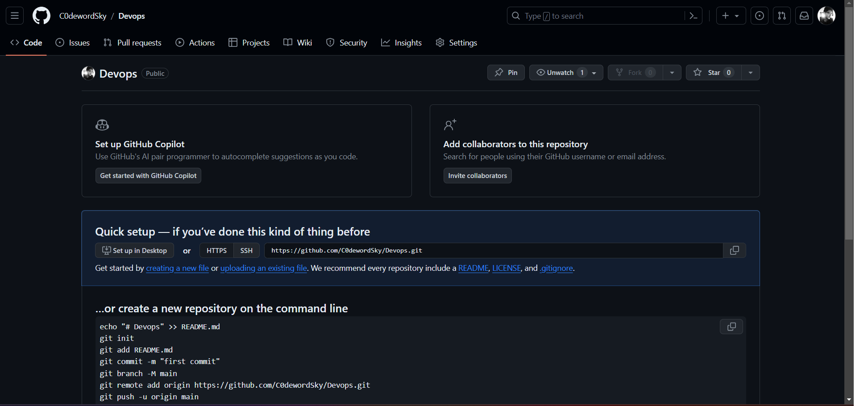
Task: Open the Issues shortcut icon in header
Action: point(760,16)
